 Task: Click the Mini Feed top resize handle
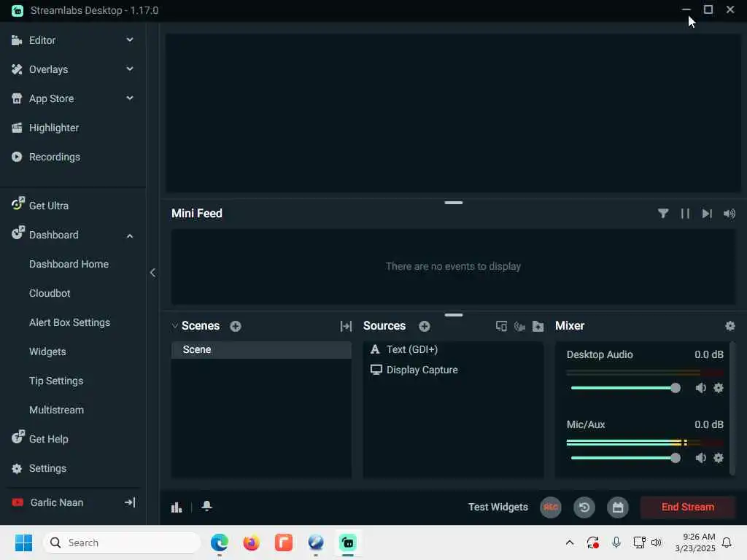click(454, 203)
